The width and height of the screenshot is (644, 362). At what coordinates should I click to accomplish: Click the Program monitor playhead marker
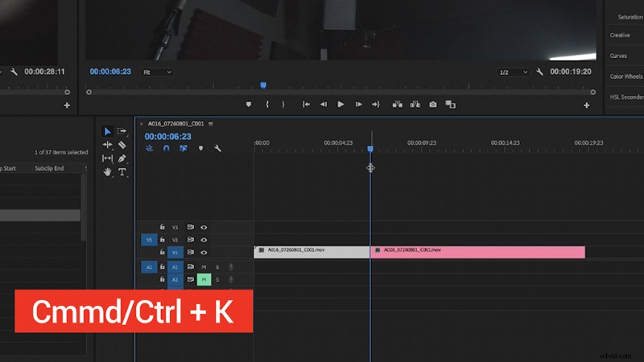click(x=263, y=85)
